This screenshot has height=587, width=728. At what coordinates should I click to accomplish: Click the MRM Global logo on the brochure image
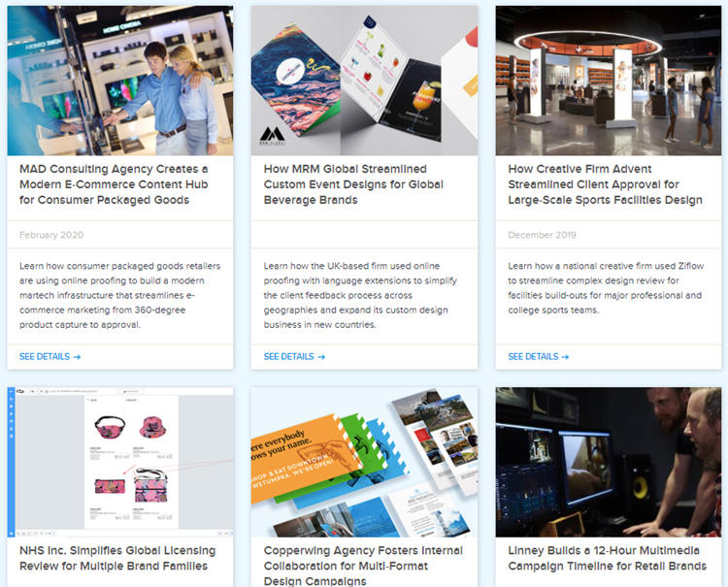[272, 136]
